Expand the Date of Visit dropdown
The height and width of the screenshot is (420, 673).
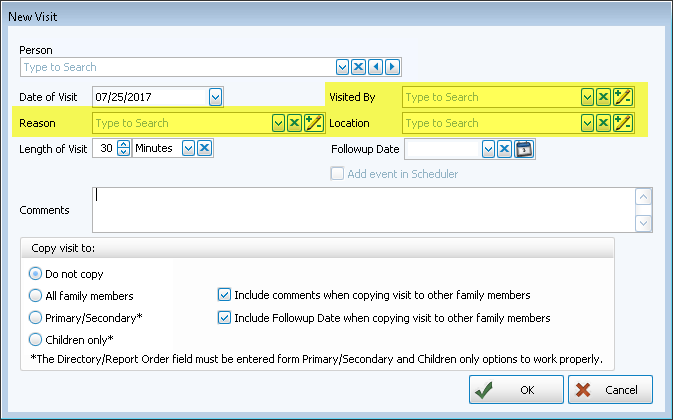click(x=215, y=97)
